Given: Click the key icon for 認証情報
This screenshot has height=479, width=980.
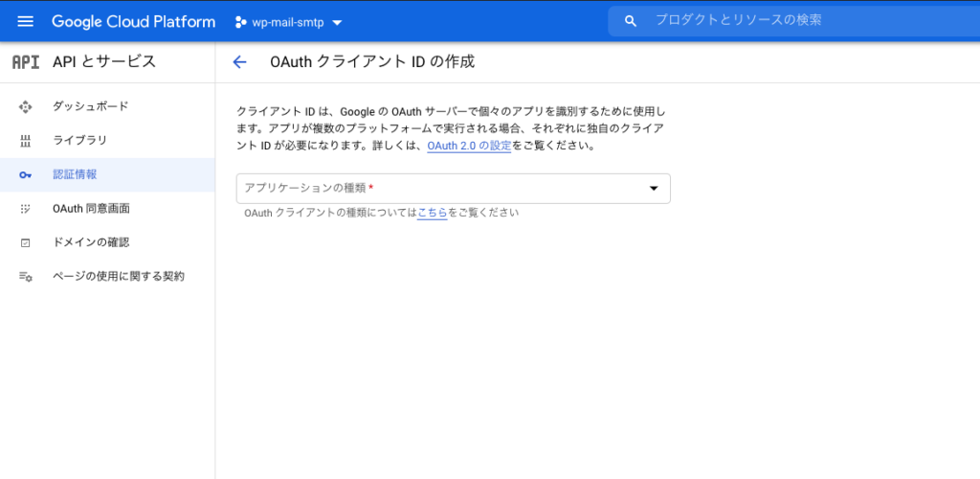Looking at the screenshot, I should 26,174.
